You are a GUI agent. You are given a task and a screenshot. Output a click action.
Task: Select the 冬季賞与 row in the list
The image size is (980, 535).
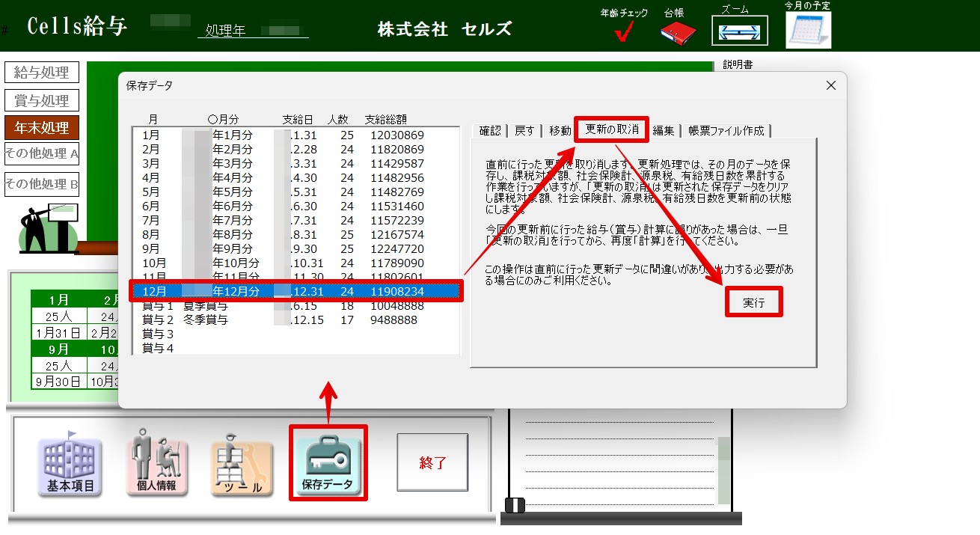(296, 320)
